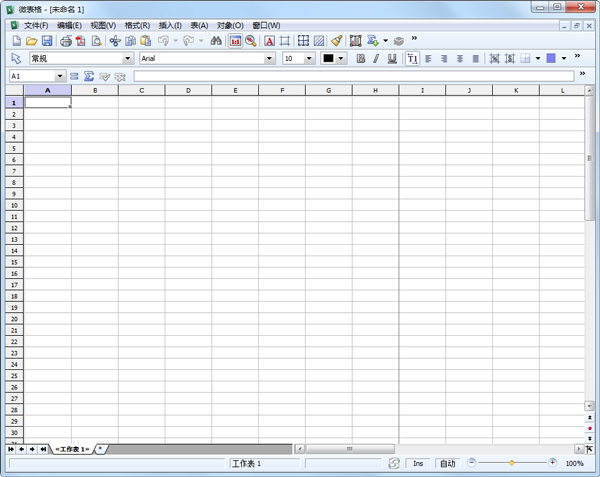Insert a text frame with the red A icon
The height and width of the screenshot is (477, 600).
tap(269, 41)
